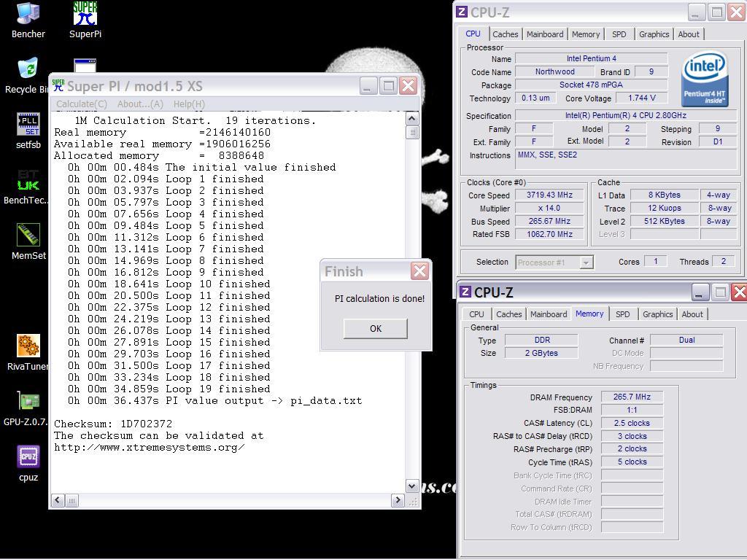Click the lower CPU-Z window title icon
The height and width of the screenshot is (560, 747).
465,292
